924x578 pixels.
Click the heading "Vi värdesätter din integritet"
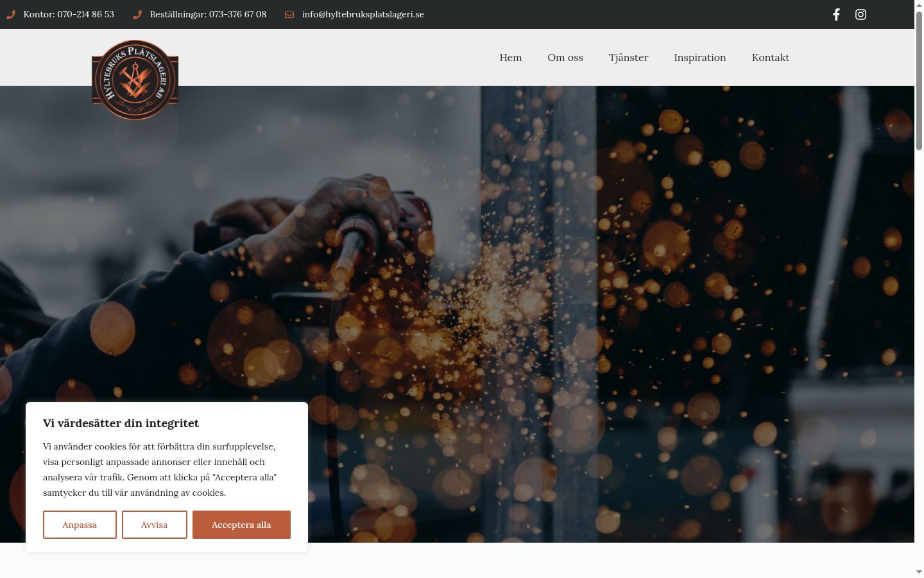coord(121,423)
